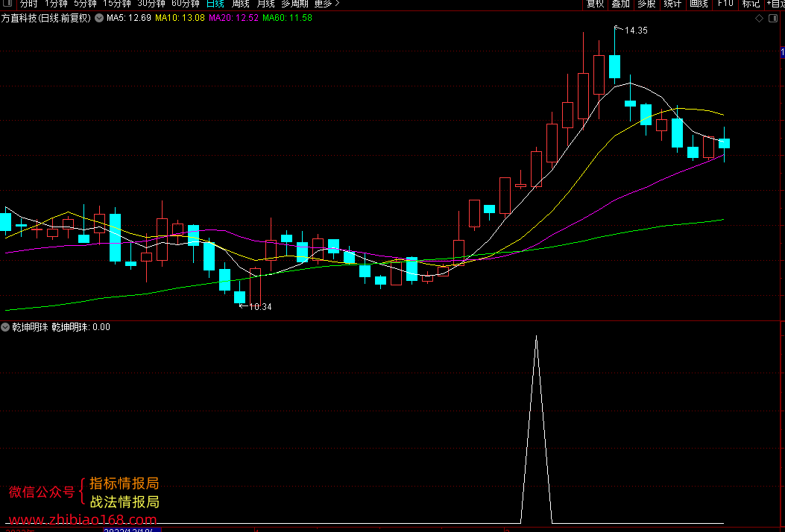Click the highlighted date label on time axis
The width and height of the screenshot is (785, 532).
132,530
